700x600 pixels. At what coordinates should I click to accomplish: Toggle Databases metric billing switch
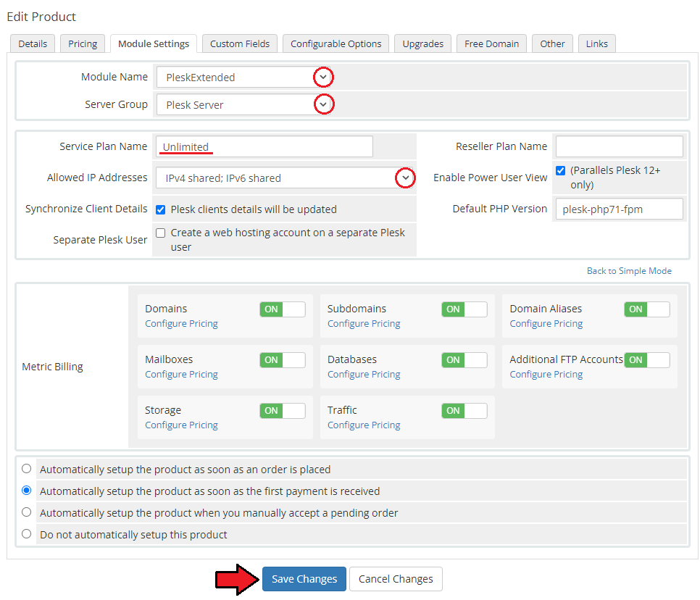pos(464,360)
